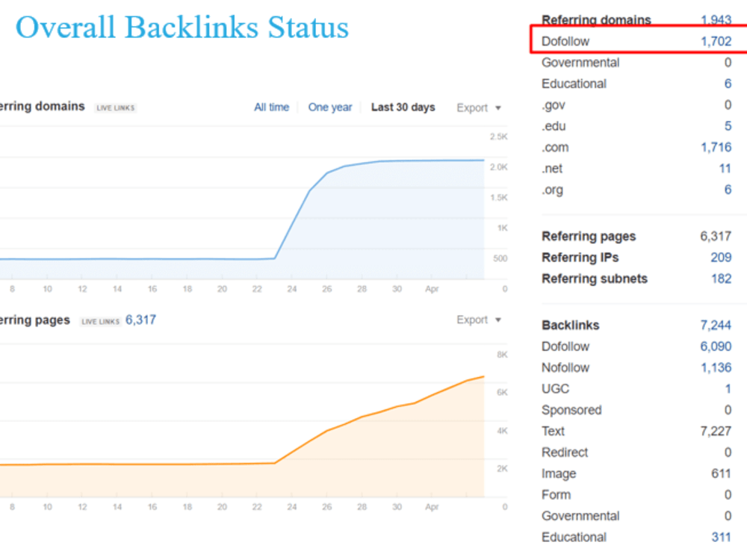Select the Referring IPs label
This screenshot has height=560, width=747.
(580, 257)
